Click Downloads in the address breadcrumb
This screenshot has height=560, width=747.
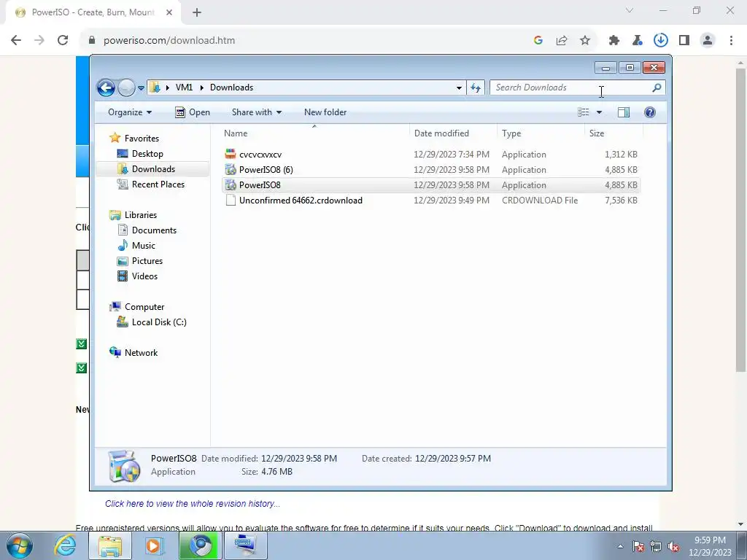[231, 87]
